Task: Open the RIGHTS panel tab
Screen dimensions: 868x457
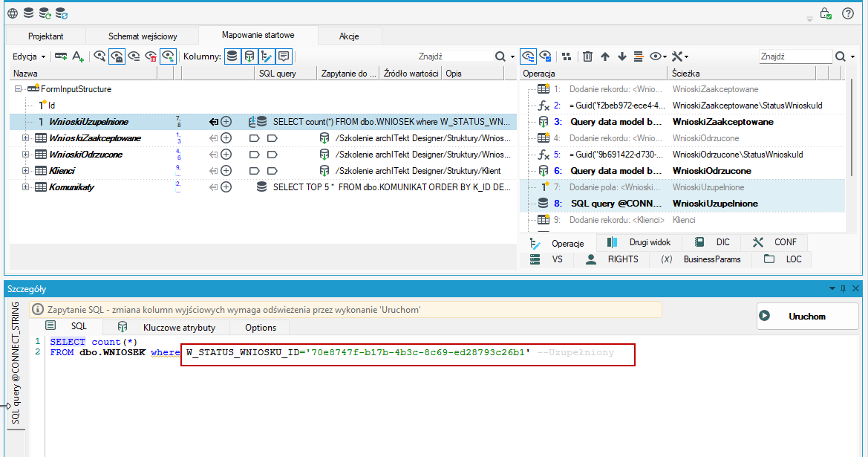Action: 613,259
